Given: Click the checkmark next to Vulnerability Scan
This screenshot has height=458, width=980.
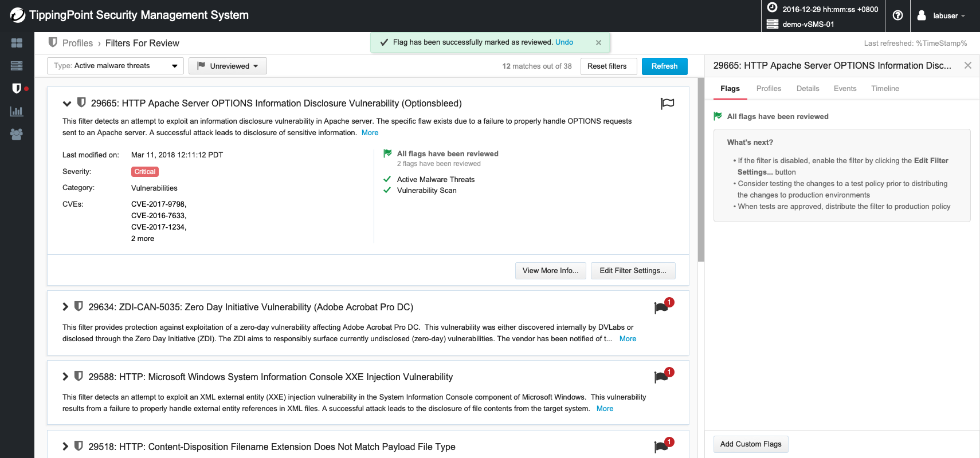Looking at the screenshot, I should tap(387, 190).
